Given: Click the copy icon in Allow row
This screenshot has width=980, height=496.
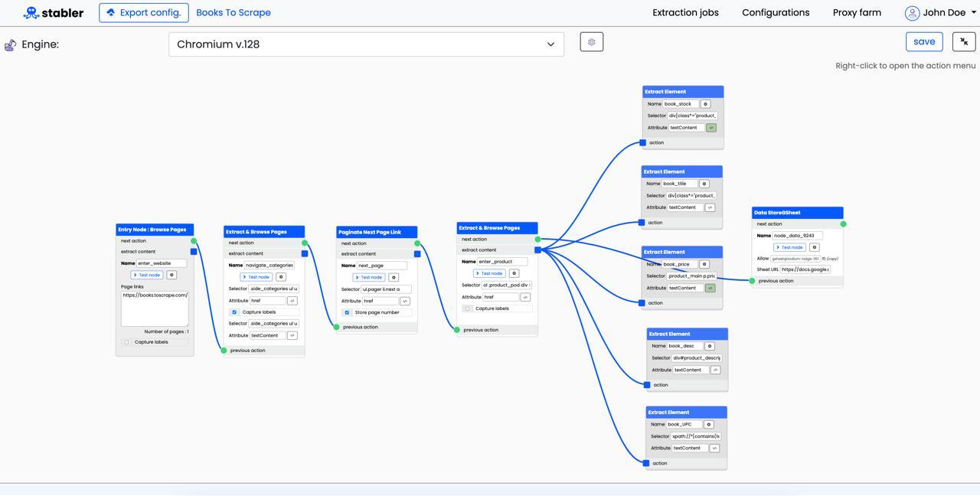Looking at the screenshot, I should (x=824, y=259).
